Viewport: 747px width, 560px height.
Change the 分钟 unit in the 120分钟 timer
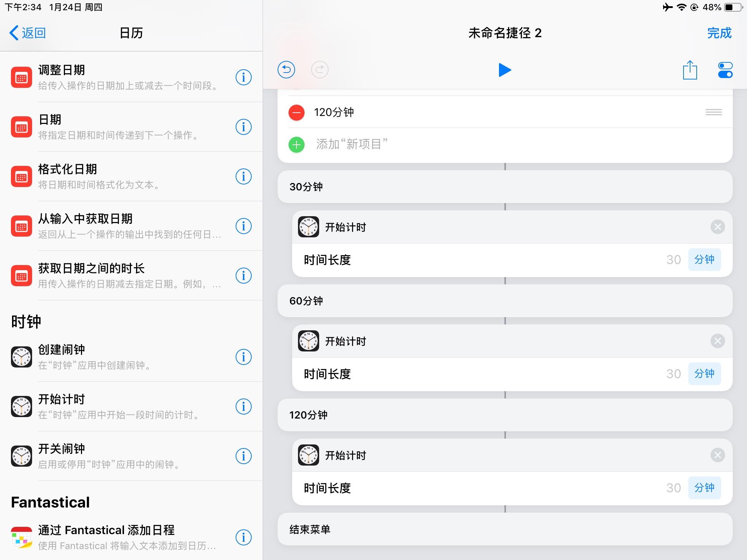[704, 488]
